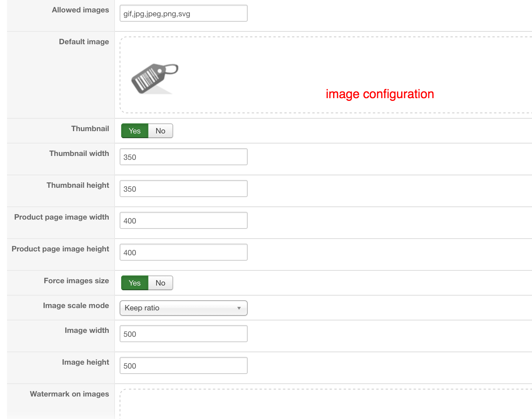Open the Keep ratio scale mode dropdown

(x=183, y=308)
